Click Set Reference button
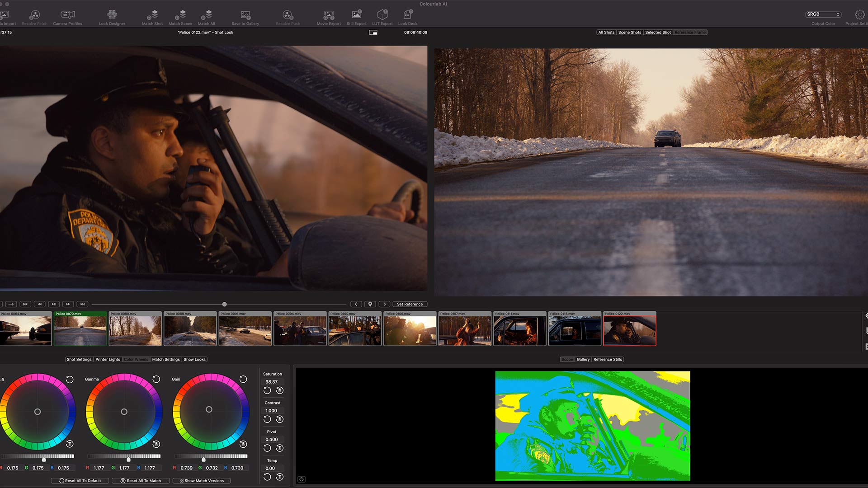The width and height of the screenshot is (868, 488). 410,304
